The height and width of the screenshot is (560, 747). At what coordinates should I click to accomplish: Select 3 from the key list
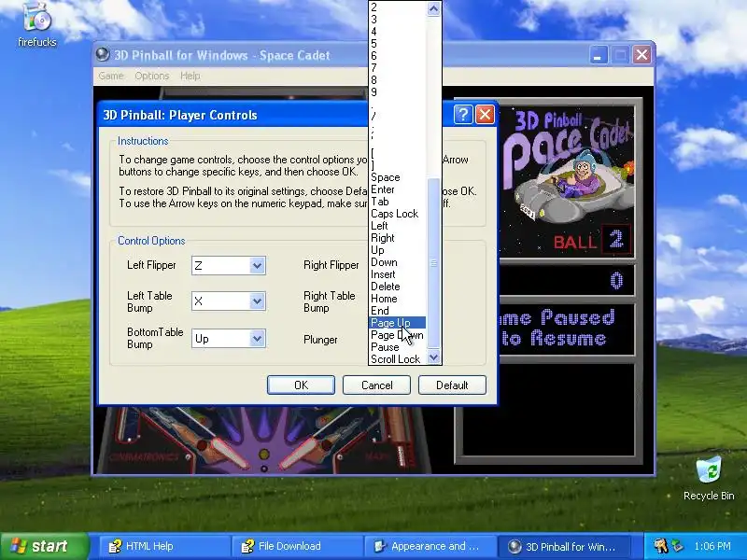pyautogui.click(x=398, y=20)
